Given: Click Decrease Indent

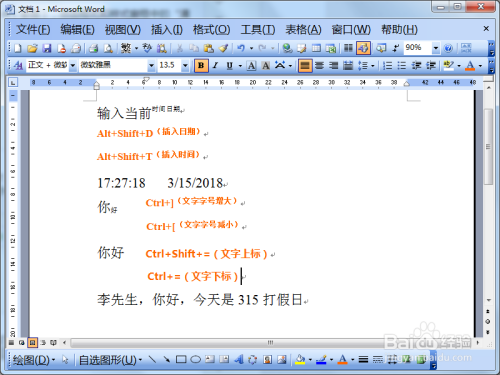Looking at the screenshot, I should click(x=416, y=65).
